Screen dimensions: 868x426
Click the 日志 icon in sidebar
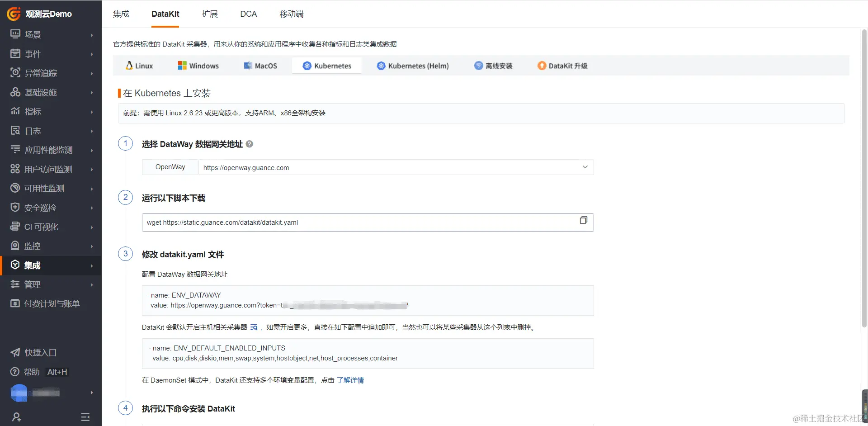[x=15, y=131]
